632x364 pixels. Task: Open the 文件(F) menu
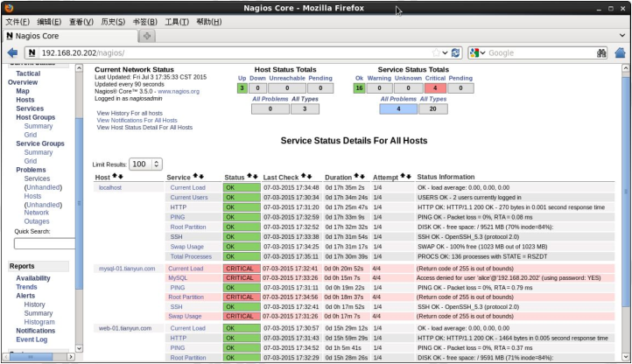point(18,22)
